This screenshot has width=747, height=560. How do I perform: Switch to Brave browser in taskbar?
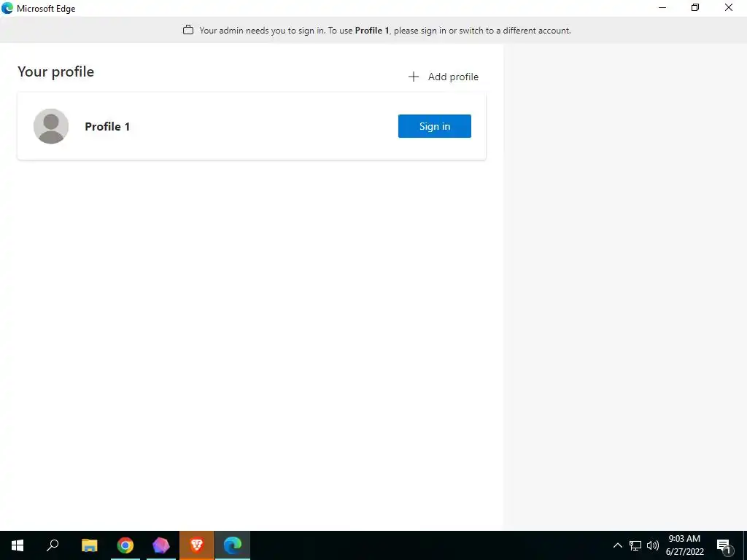click(x=197, y=545)
